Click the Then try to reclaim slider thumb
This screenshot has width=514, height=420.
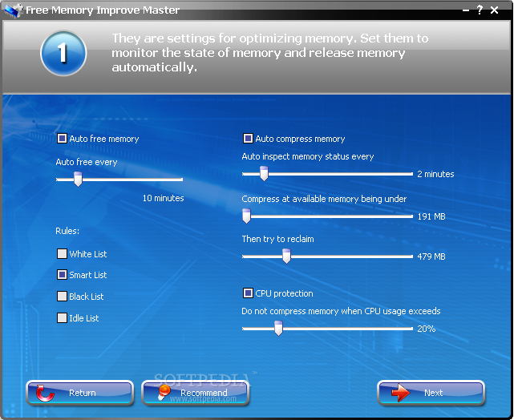point(286,256)
